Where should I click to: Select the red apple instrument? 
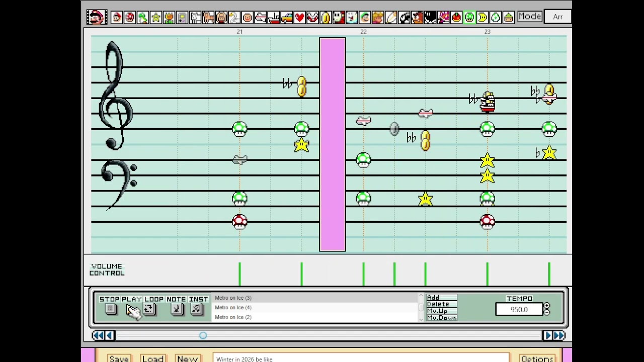457,17
